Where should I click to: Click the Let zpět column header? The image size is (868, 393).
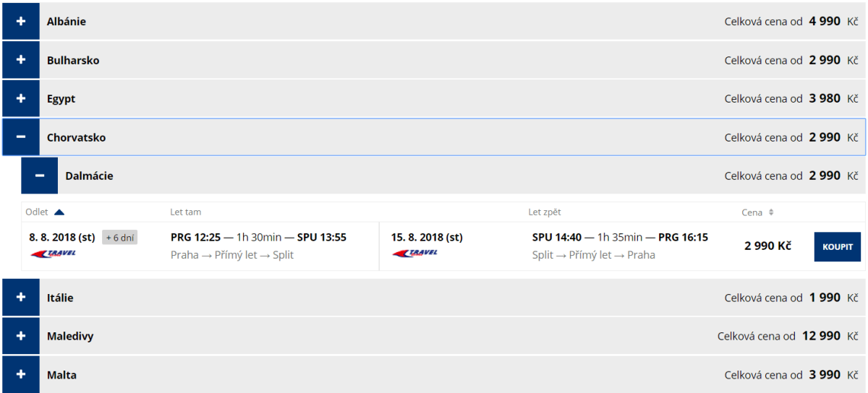(x=544, y=212)
